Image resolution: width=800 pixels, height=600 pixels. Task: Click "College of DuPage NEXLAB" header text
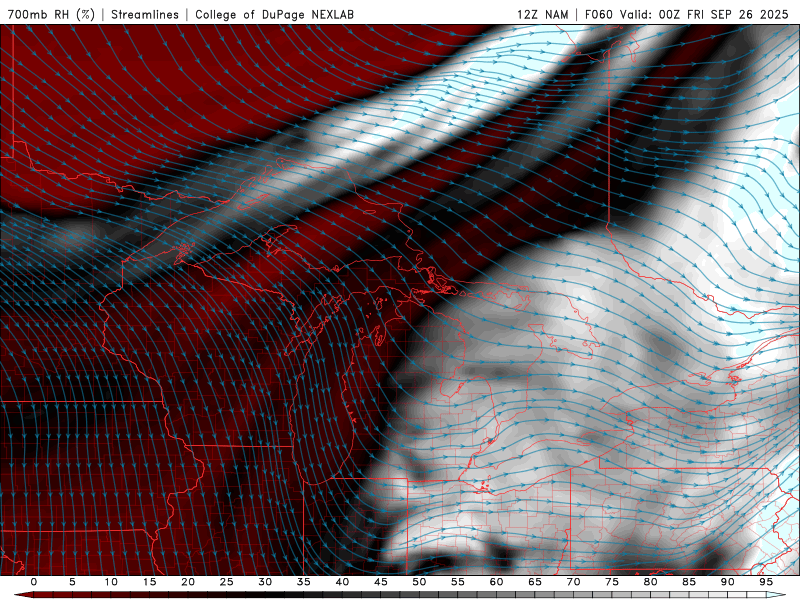point(274,14)
